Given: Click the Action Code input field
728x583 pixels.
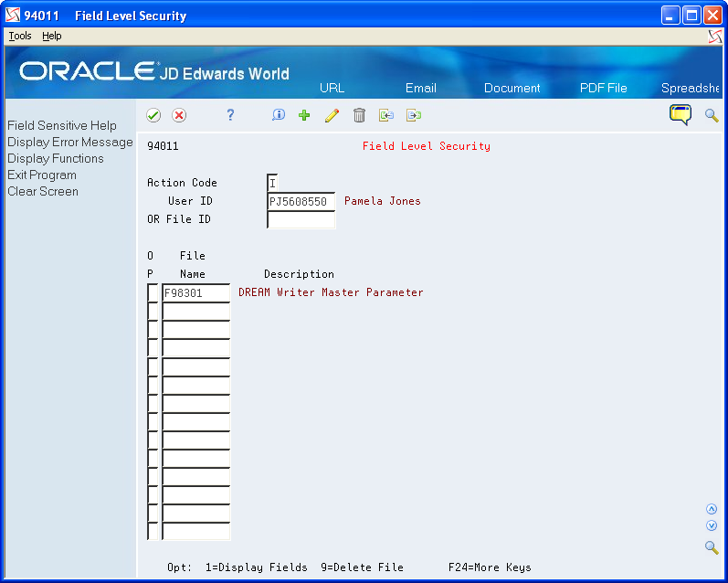Looking at the screenshot, I should click(x=272, y=183).
